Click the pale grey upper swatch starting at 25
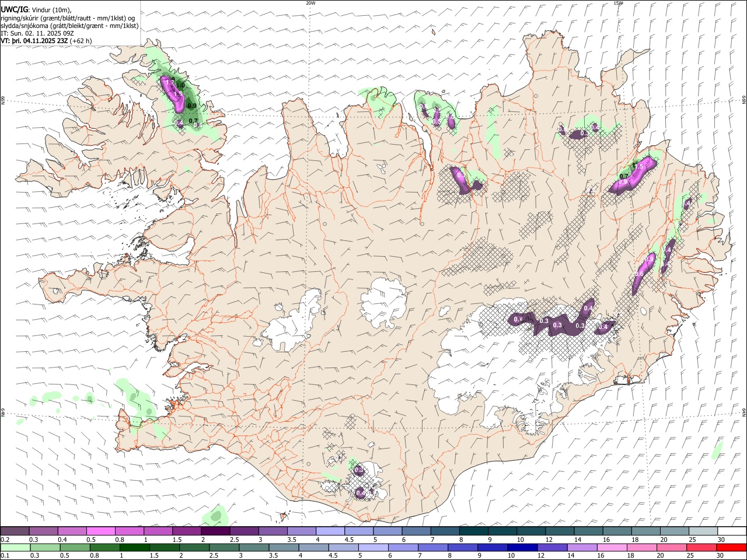Image resolution: width=747 pixels, height=560 pixels. tap(703, 531)
